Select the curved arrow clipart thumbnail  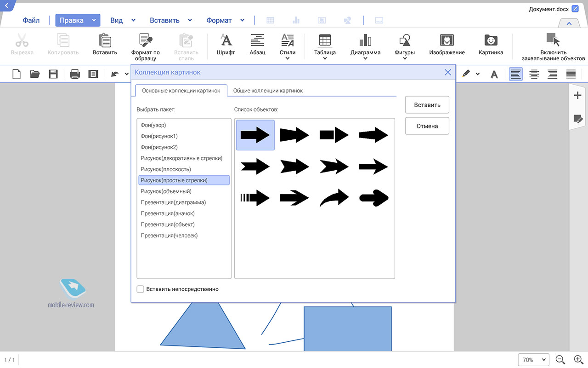click(x=334, y=198)
